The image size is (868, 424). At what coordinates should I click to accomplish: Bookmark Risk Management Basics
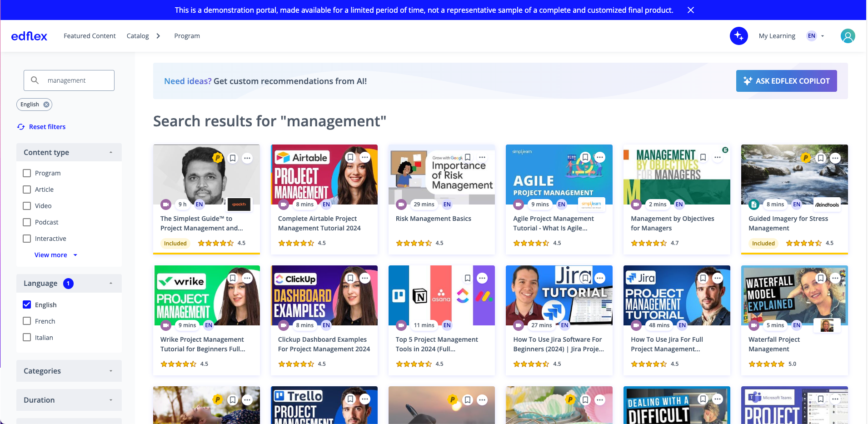pos(468,157)
